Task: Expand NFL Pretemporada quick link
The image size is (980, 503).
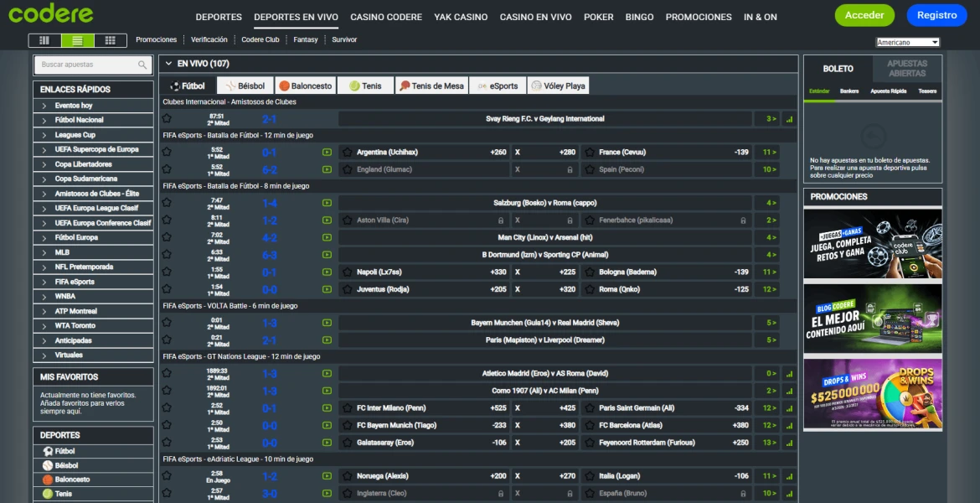Action: coord(94,267)
